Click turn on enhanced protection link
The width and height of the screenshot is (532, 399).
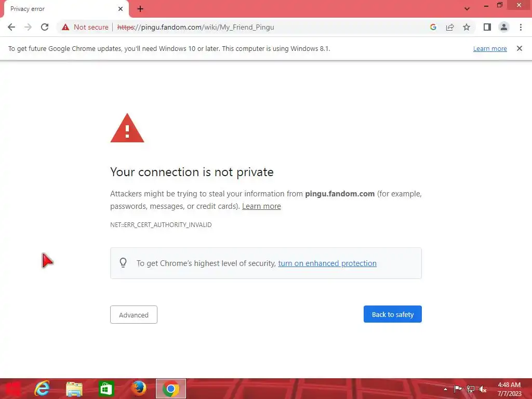(x=327, y=263)
